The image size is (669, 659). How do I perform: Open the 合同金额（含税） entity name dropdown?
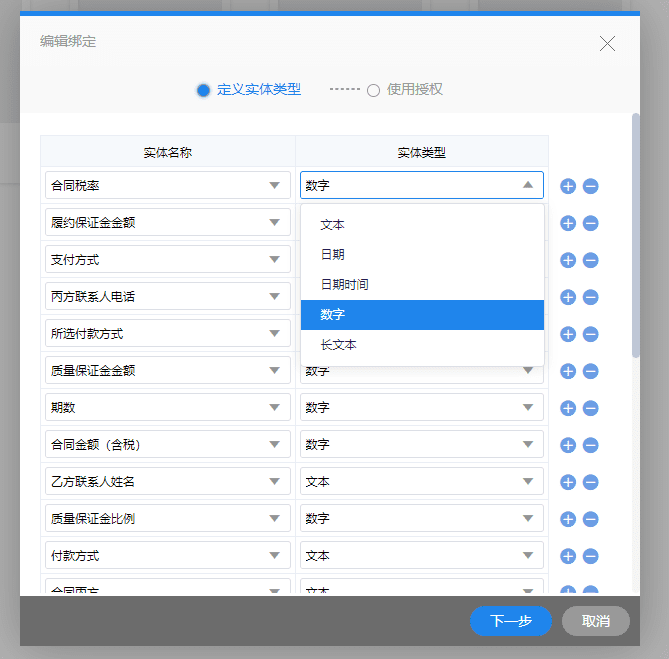168,444
